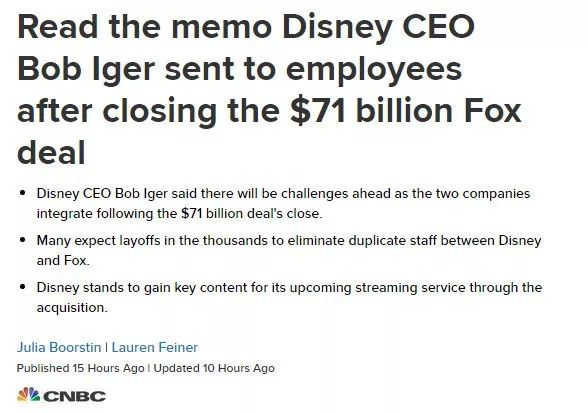Screen dimensions: 588x413
Task: Click the third bullet point dot
Action: pos(23,287)
